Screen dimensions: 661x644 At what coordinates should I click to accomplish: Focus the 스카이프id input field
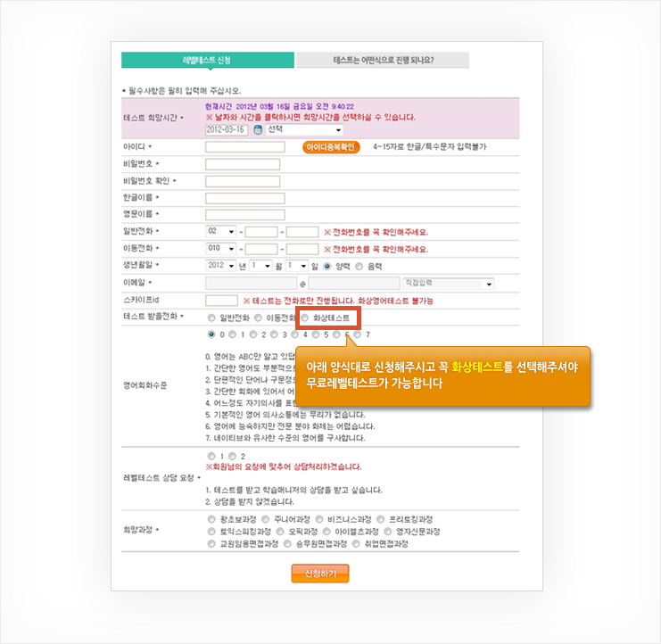(x=221, y=301)
